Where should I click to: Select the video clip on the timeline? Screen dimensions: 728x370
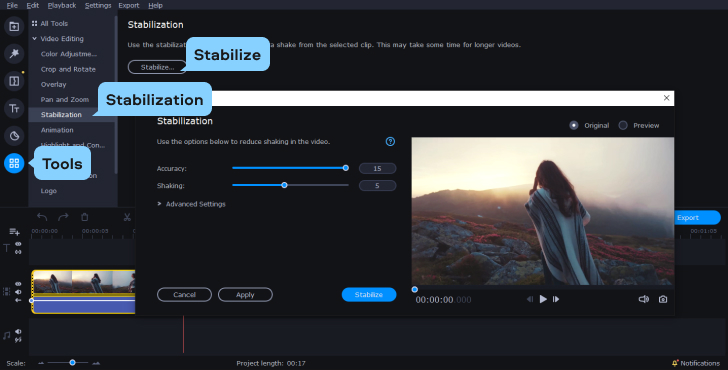coord(84,292)
